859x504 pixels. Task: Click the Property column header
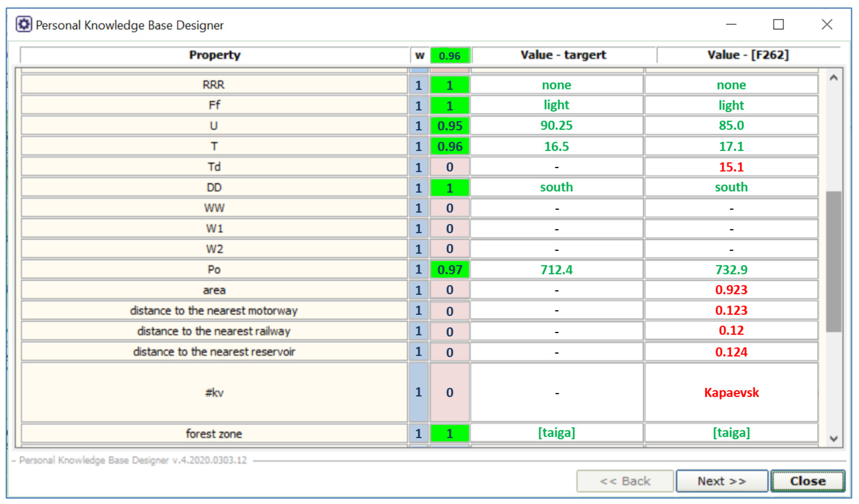[215, 55]
